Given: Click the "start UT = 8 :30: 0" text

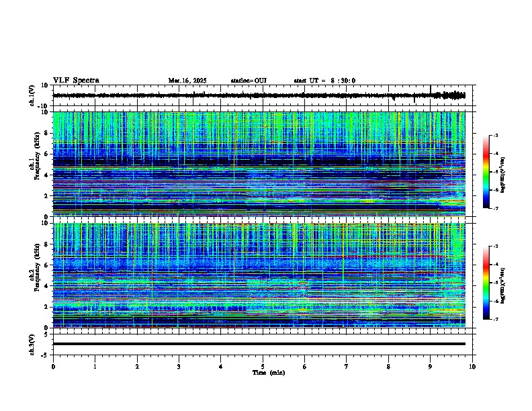Looking at the screenshot, I should click(324, 81).
